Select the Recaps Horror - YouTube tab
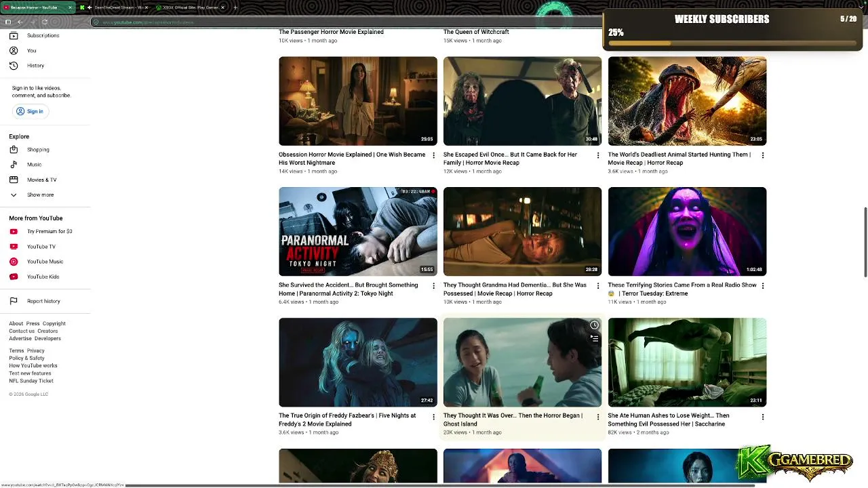 [38, 7]
